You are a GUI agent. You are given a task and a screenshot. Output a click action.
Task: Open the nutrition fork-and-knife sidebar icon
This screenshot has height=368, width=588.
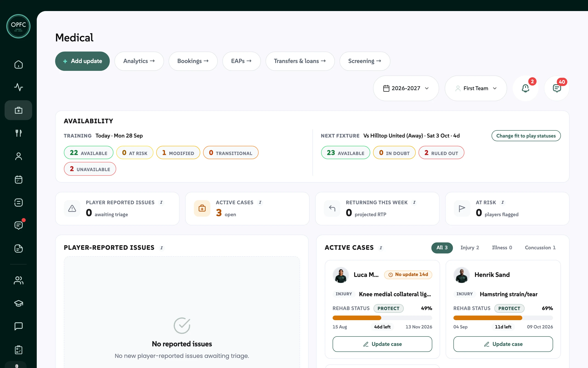coord(18,133)
